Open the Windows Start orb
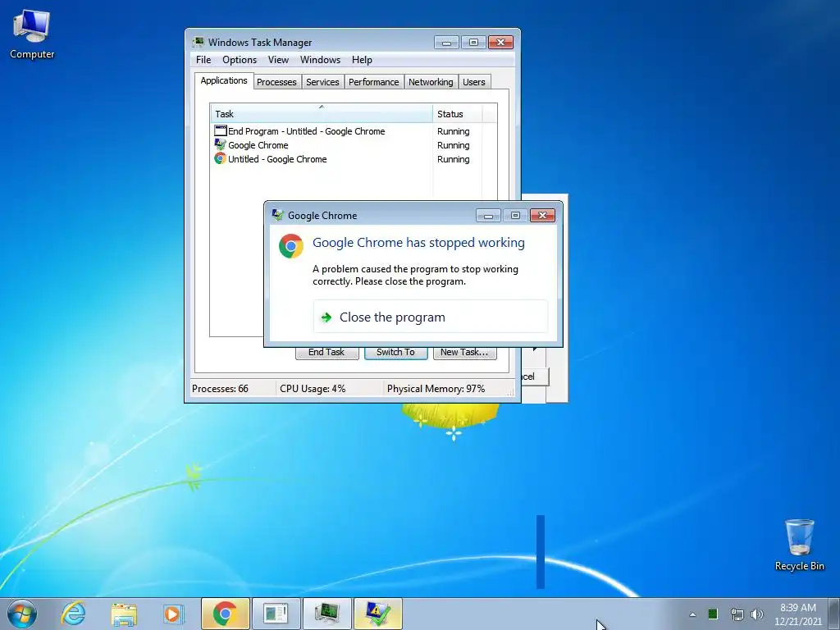The height and width of the screenshot is (630, 840). point(22,614)
